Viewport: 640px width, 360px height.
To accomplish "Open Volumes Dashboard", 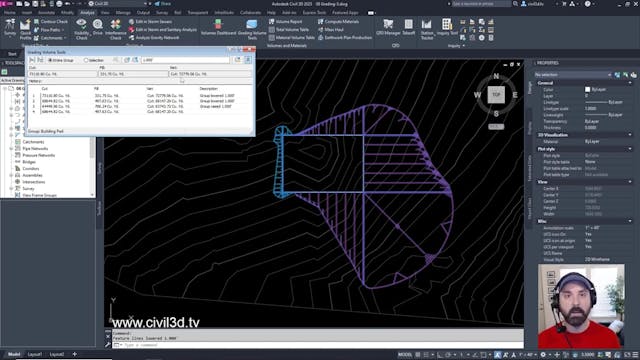I will pos(218,27).
